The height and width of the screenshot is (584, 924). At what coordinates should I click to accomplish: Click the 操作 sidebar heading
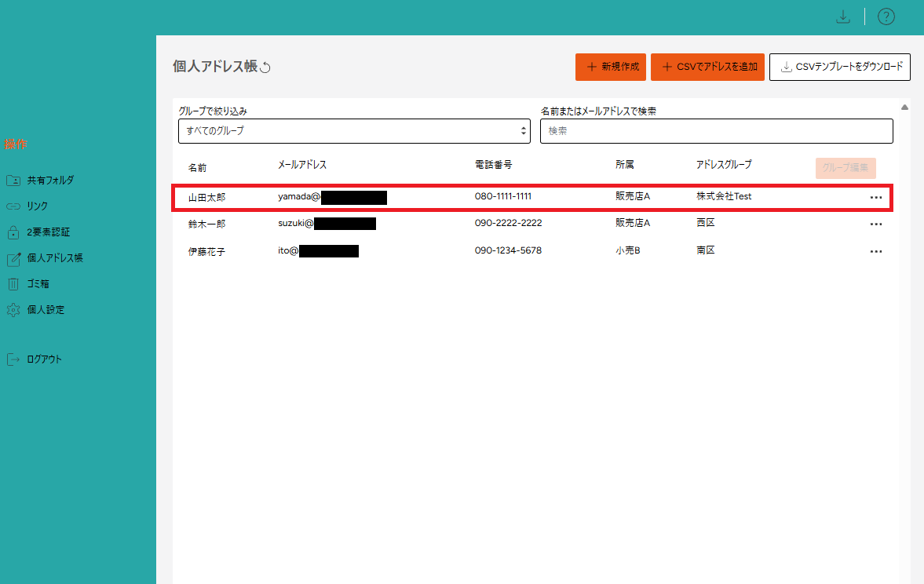pos(16,144)
